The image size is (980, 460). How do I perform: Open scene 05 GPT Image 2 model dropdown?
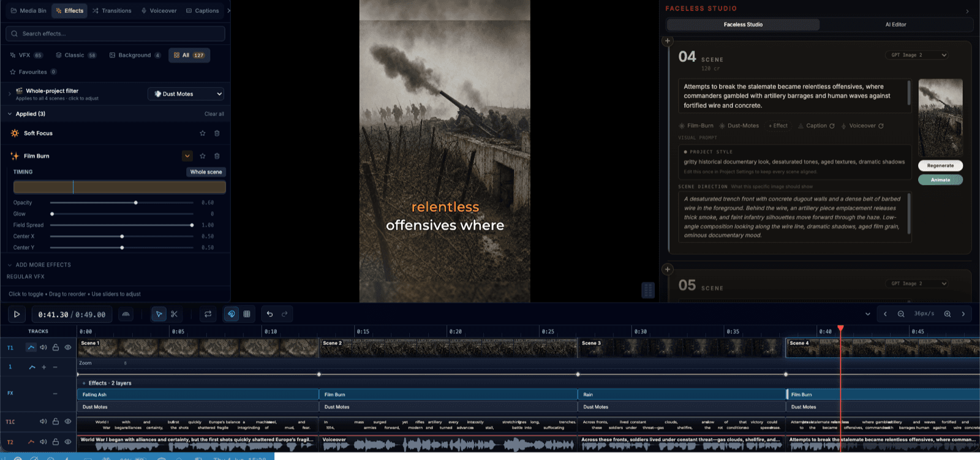917,284
